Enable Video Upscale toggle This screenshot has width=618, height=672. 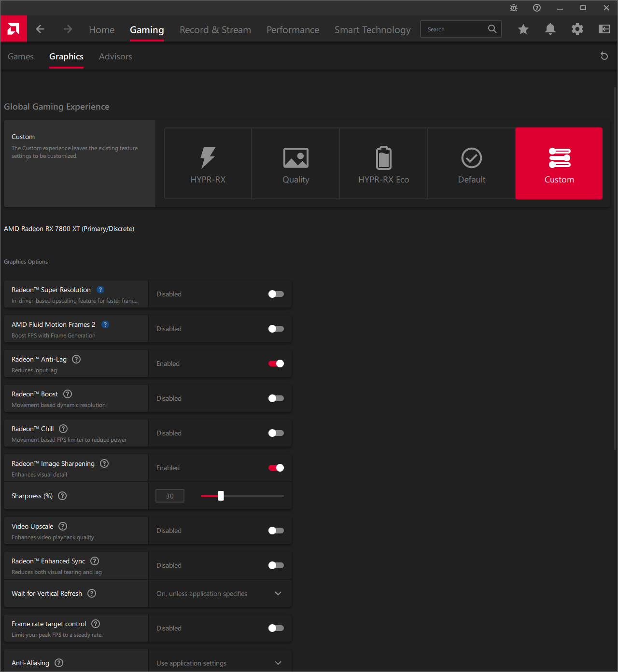click(276, 531)
